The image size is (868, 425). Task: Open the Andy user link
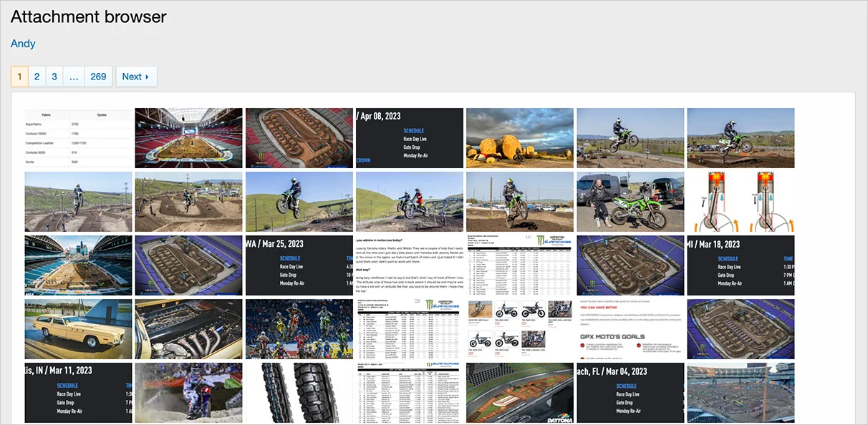point(23,44)
